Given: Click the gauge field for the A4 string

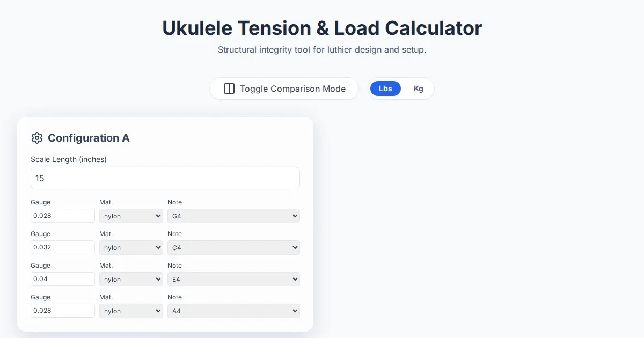Looking at the screenshot, I should click(63, 311).
